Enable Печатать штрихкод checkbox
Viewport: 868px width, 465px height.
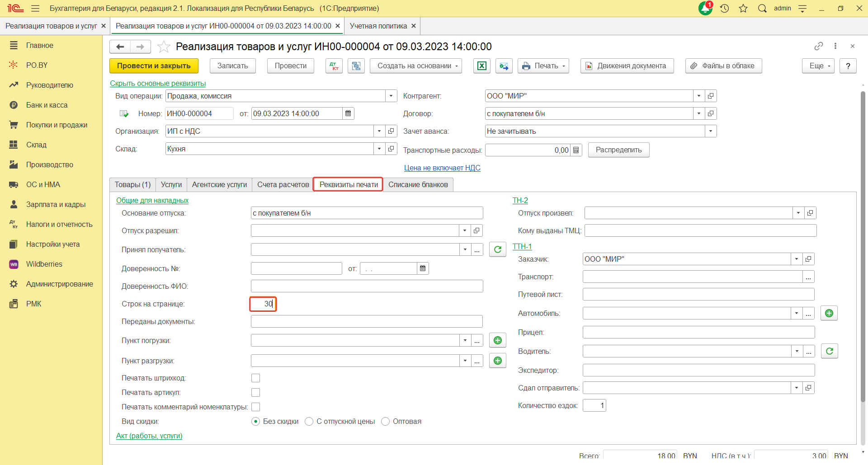tap(256, 378)
